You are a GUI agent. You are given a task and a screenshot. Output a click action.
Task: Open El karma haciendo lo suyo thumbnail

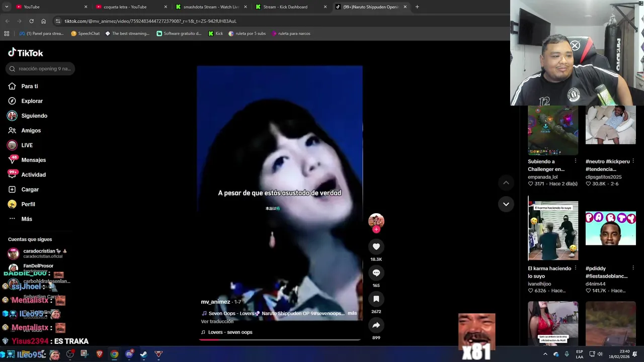[x=553, y=228]
